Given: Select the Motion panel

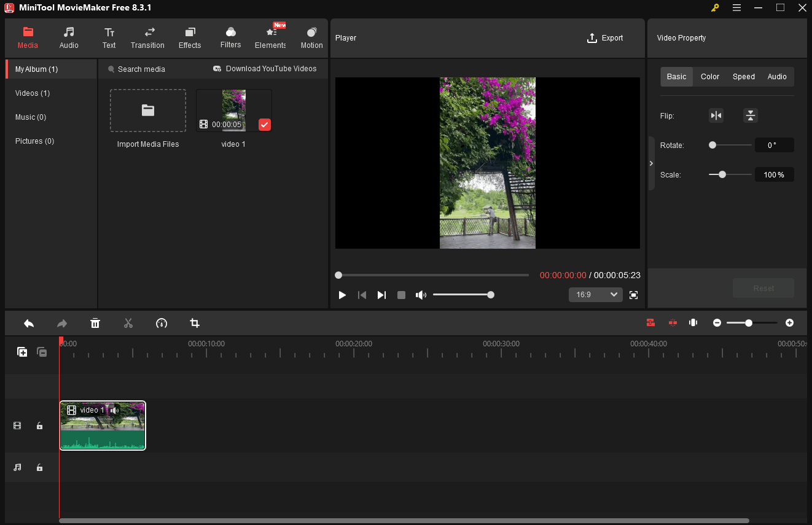Looking at the screenshot, I should (311, 37).
